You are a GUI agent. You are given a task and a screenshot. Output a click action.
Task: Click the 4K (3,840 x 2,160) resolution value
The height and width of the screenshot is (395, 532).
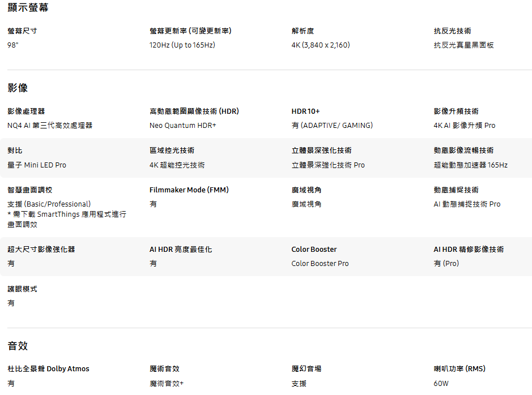click(321, 45)
